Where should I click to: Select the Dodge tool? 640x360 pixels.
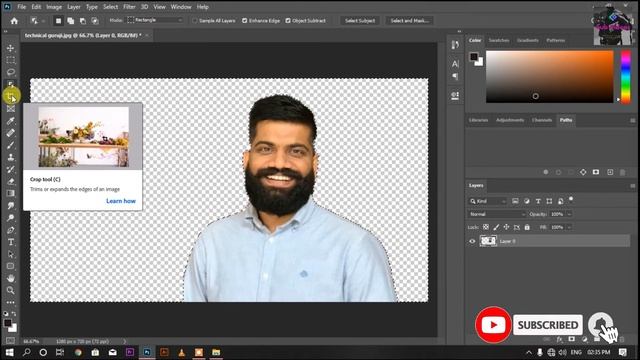[11, 218]
